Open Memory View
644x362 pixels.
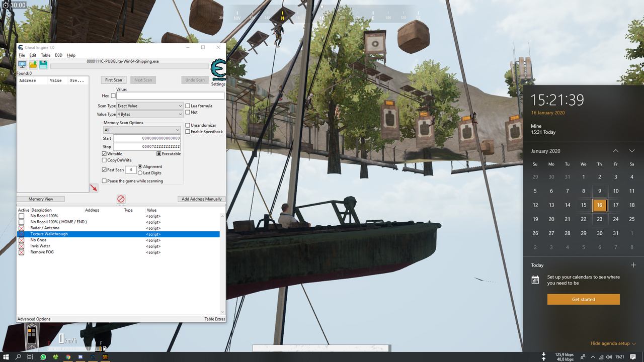coord(41,199)
